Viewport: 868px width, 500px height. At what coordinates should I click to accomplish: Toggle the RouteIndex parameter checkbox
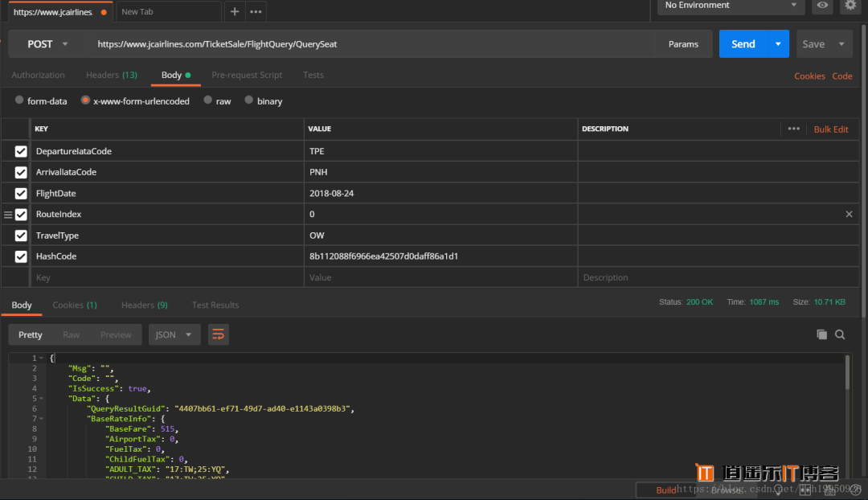click(21, 215)
